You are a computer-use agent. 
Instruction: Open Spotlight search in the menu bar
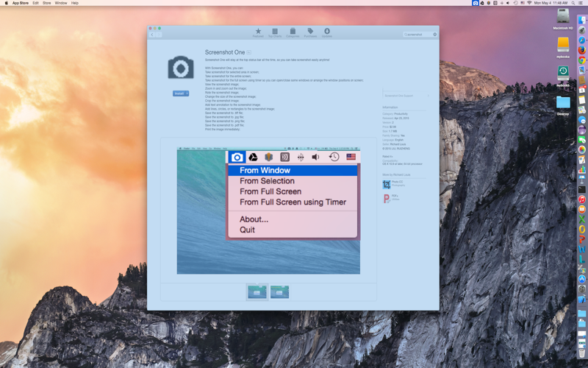[573, 3]
